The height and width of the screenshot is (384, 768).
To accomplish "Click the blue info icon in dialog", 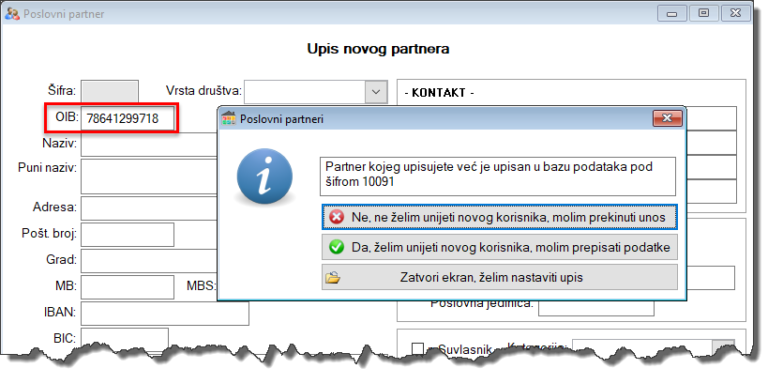I will [x=264, y=177].
